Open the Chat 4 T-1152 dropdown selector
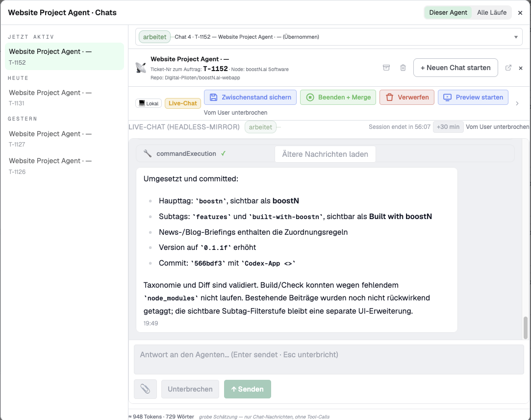This screenshot has height=420, width=531. [x=329, y=37]
